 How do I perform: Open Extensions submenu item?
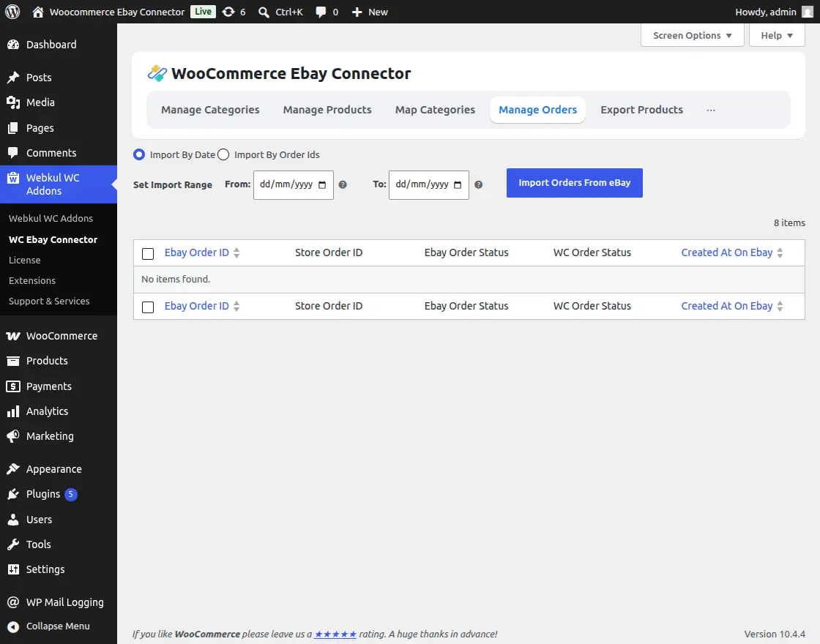point(32,281)
